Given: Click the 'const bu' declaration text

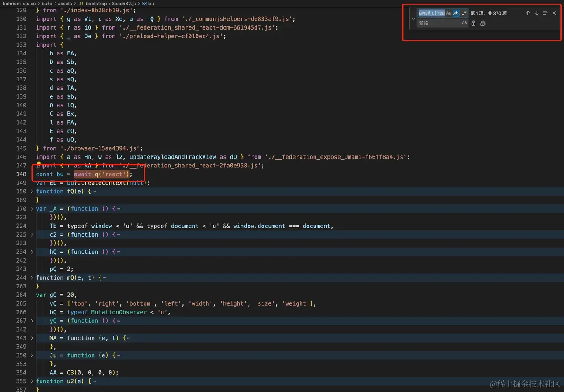Looking at the screenshot, I should click(x=50, y=174).
